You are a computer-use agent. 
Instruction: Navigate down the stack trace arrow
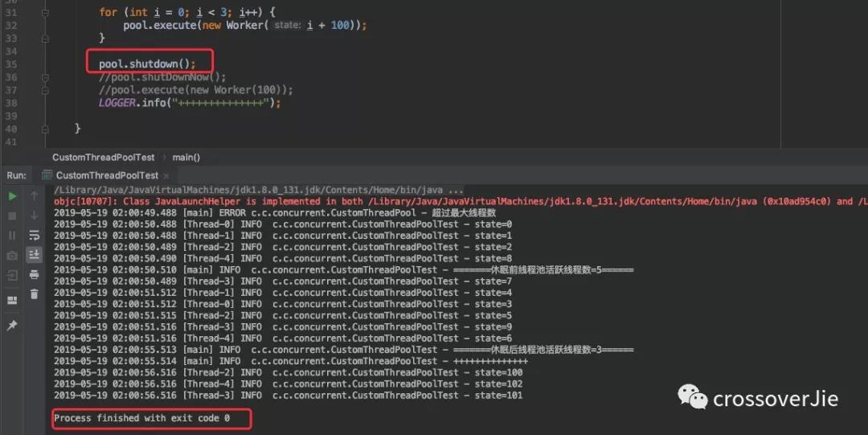pos(34,215)
